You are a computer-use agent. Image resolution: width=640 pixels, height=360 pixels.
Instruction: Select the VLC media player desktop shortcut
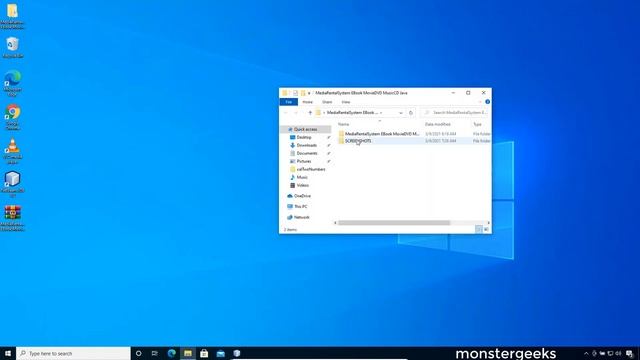[x=13, y=151]
